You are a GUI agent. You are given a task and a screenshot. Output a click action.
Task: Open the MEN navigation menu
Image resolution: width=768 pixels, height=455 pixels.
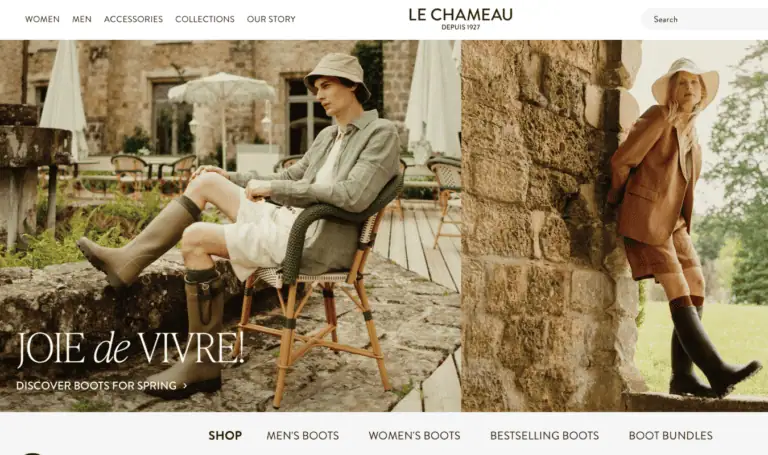coord(82,19)
